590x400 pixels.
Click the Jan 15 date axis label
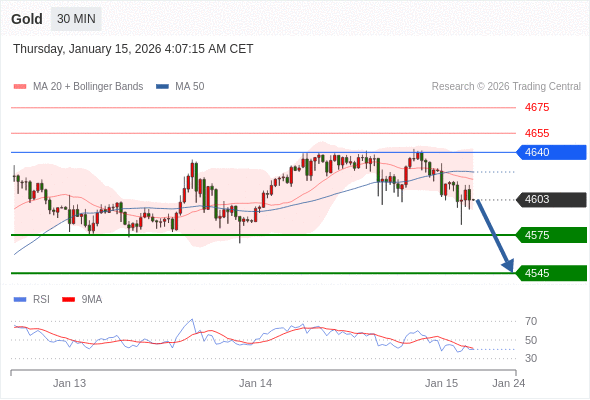pos(441,383)
